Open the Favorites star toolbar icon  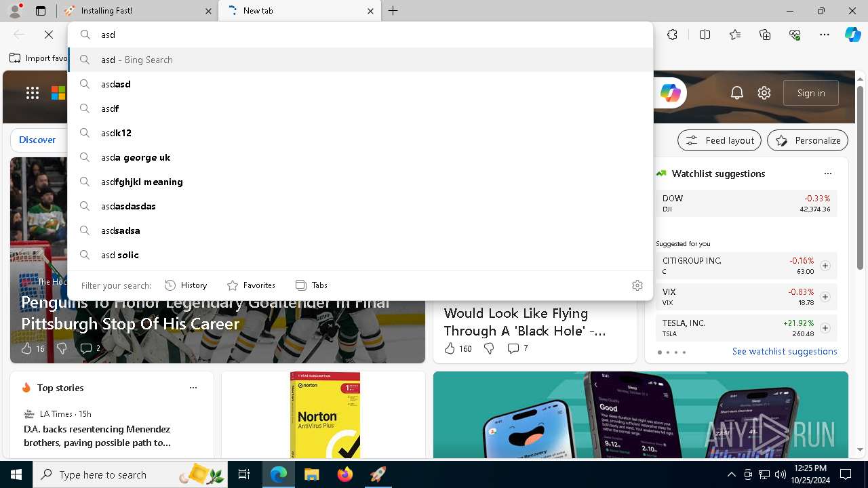pos(735,35)
